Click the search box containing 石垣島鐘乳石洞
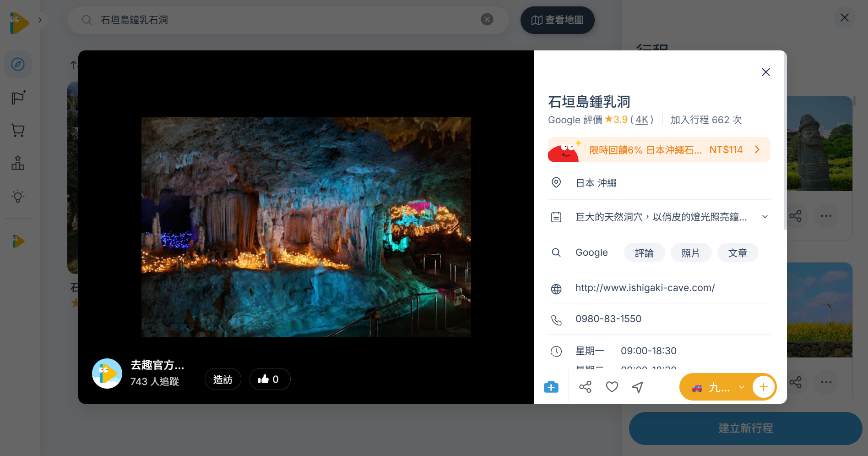This screenshot has width=868, height=456. (288, 20)
